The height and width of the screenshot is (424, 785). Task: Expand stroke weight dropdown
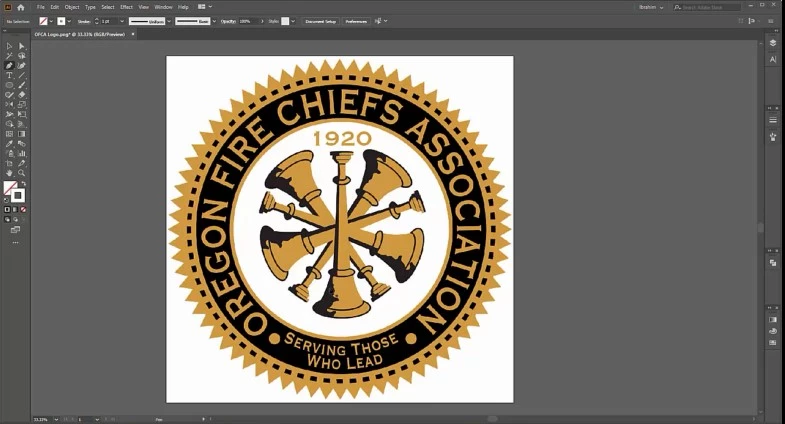point(122,22)
